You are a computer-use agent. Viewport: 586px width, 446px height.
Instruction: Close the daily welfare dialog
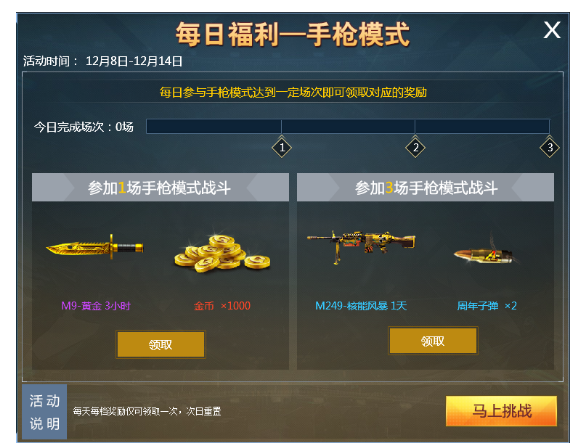(x=552, y=30)
